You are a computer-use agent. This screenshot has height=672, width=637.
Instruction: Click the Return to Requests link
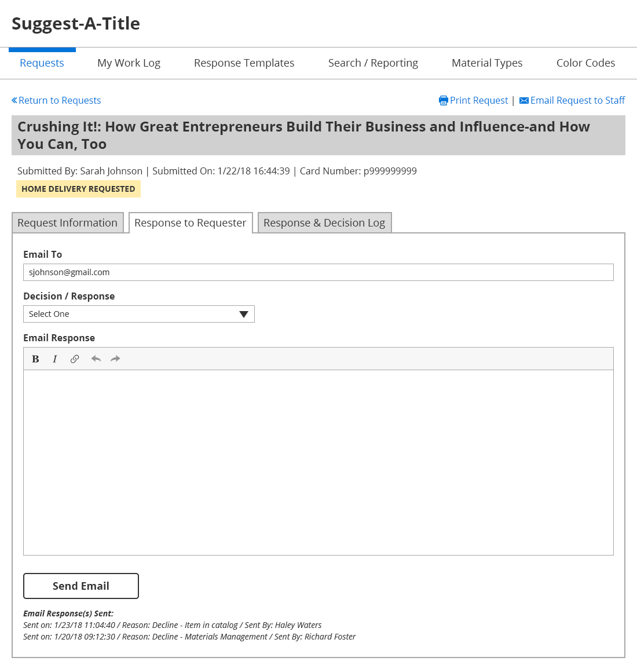(60, 100)
